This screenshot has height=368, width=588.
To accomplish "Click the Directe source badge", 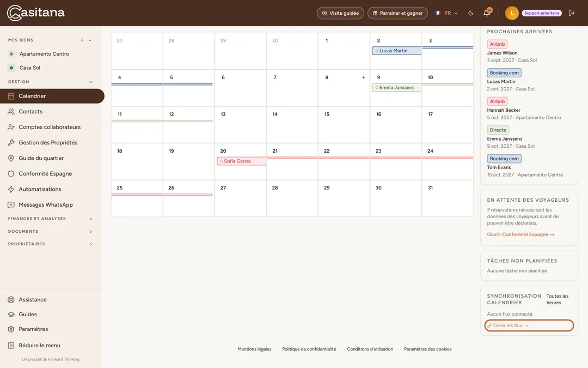I will pos(498,130).
